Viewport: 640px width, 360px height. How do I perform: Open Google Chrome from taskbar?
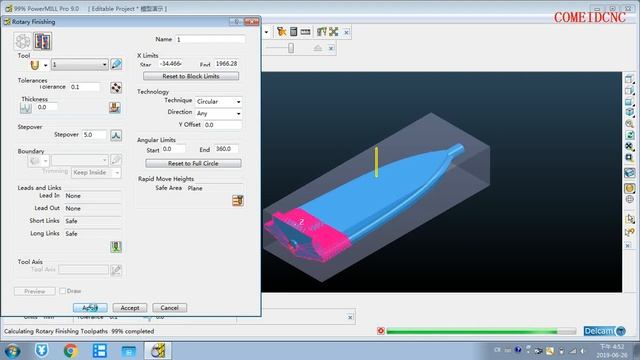pos(71,351)
